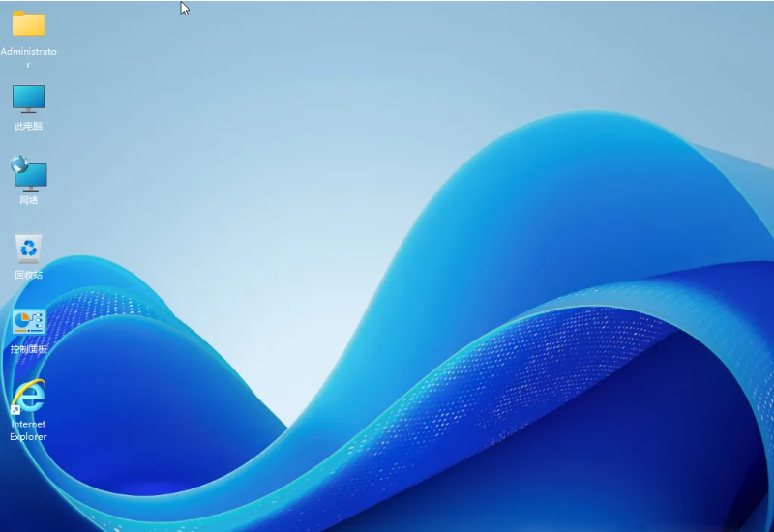Select the 此电脑 (This PC) monitor icon

click(28, 98)
